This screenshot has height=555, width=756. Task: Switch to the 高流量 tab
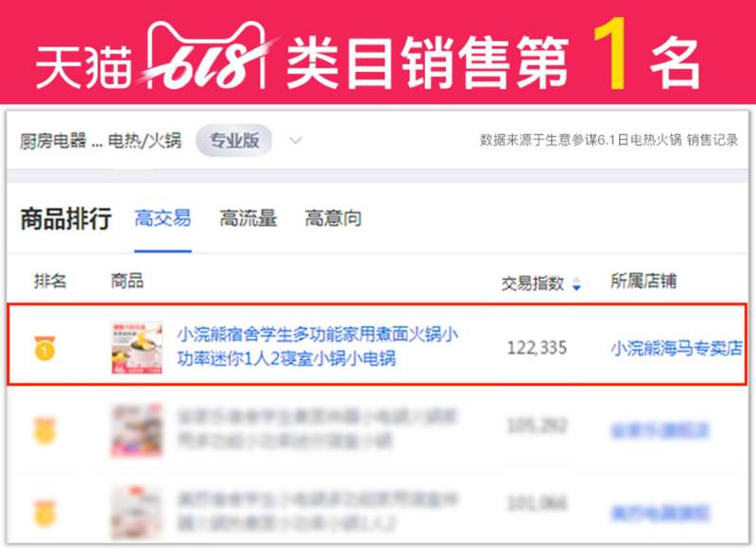point(249,218)
